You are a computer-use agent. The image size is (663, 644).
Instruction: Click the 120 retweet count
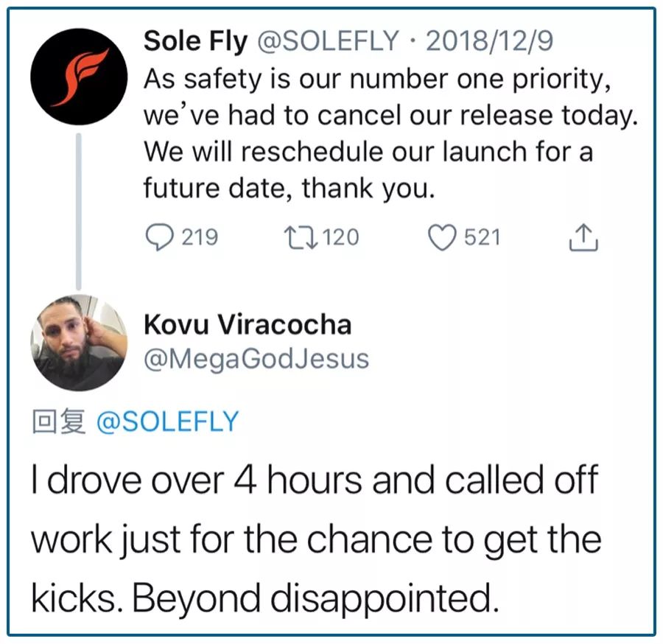tap(340, 237)
